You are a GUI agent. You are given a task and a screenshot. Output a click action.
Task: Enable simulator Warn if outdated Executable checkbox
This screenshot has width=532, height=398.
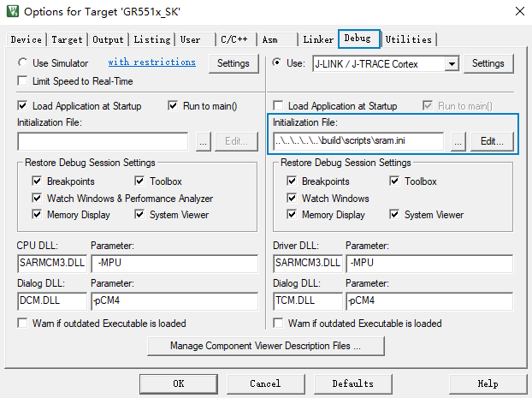pos(22,323)
